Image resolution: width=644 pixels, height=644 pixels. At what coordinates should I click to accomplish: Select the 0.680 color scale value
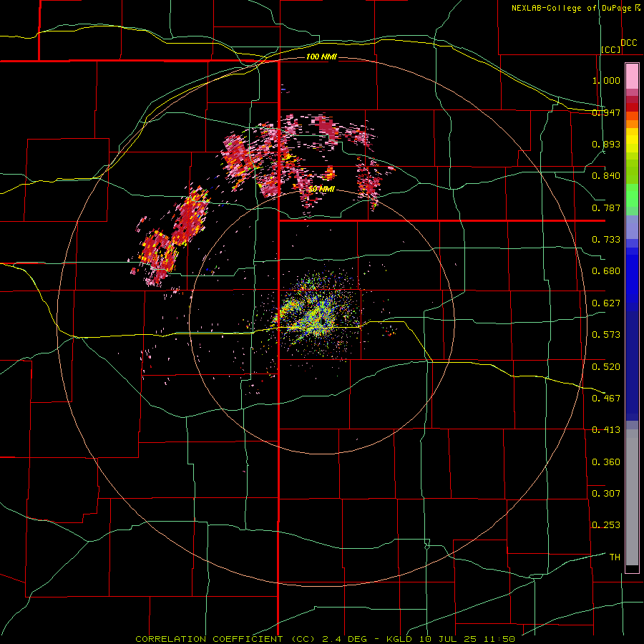tap(606, 270)
